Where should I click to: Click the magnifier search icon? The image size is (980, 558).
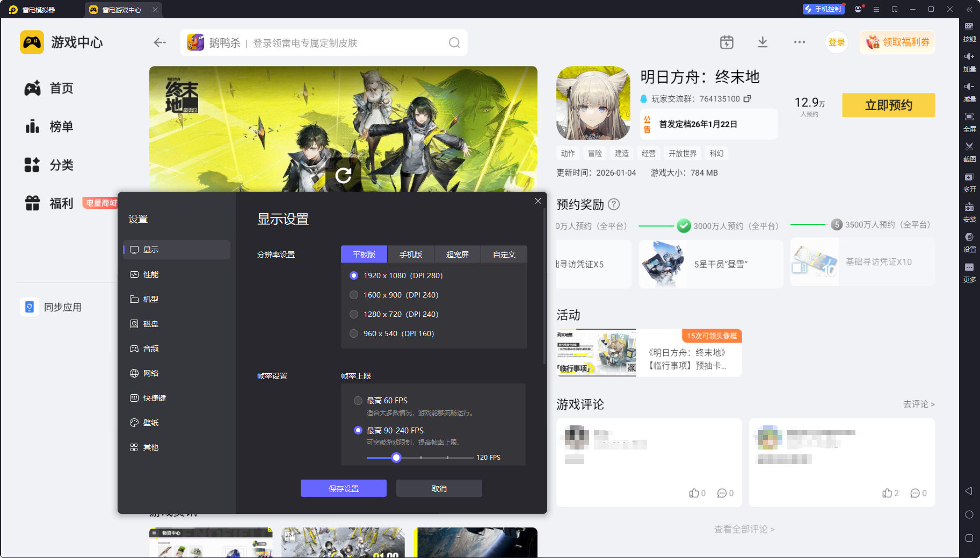pyautogui.click(x=454, y=42)
